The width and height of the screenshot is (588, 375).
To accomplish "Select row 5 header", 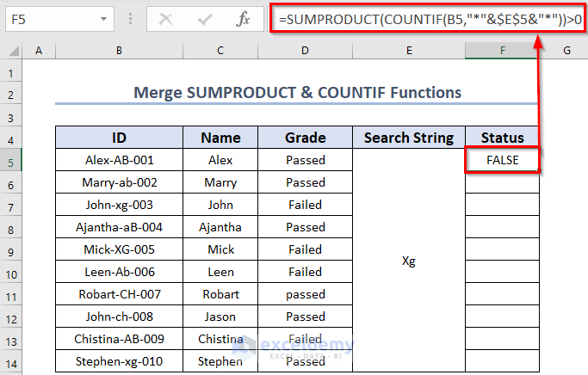I will point(12,161).
